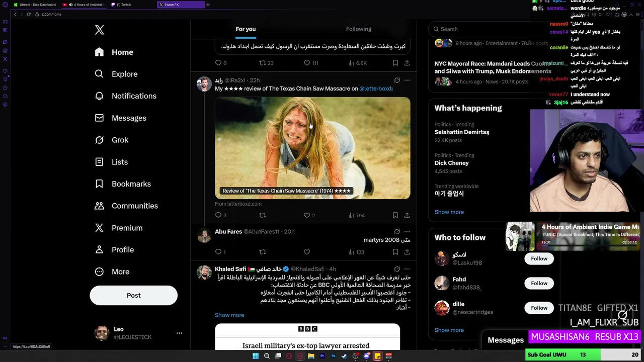Open Lists in the sidebar
The height and width of the screenshot is (362, 644).
click(x=112, y=162)
